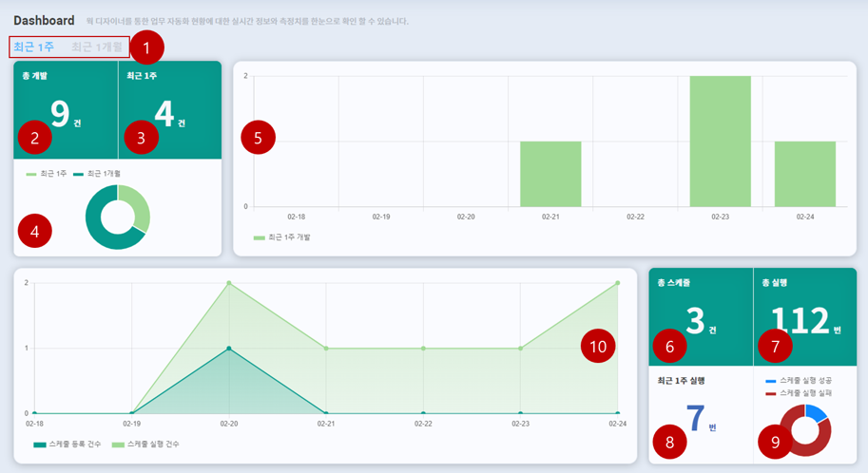
Task: Click 02-20 peak point of 스케줄 등록 line
Action: tap(229, 349)
